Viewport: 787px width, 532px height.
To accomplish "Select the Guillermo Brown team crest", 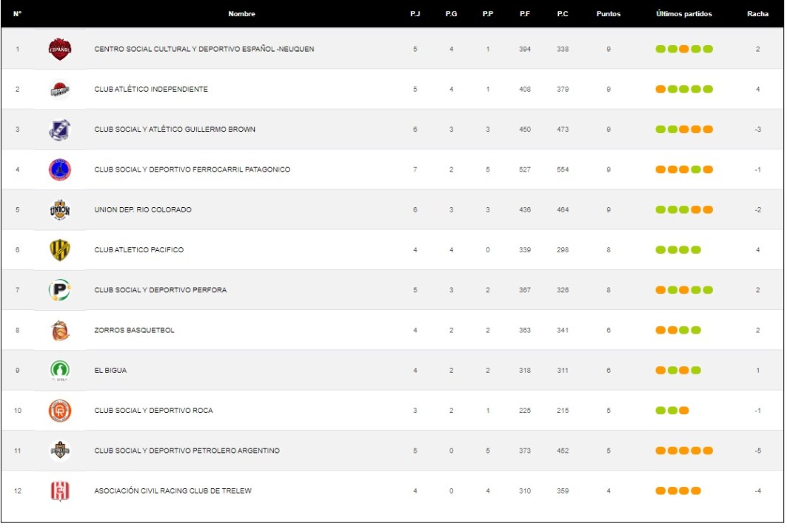I will [59, 129].
